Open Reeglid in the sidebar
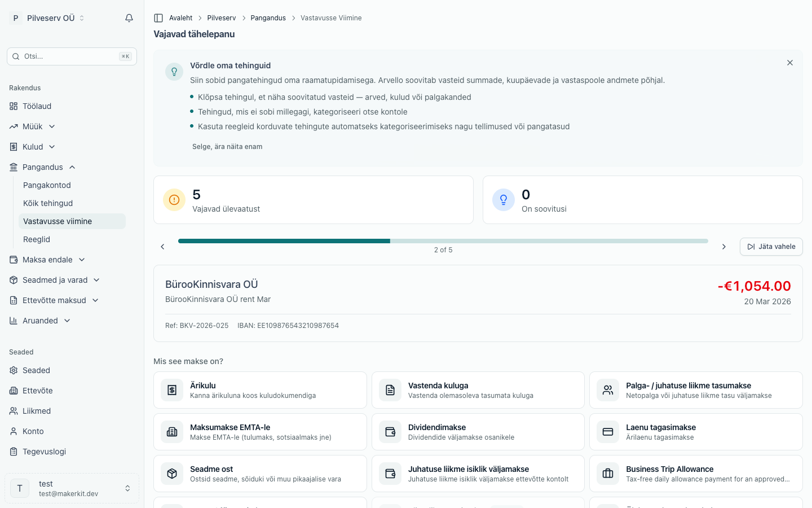This screenshot has width=812, height=508. click(x=72, y=239)
